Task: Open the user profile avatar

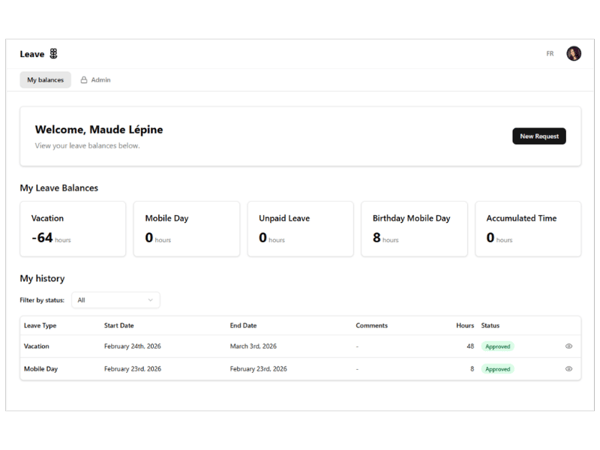Action: click(x=574, y=54)
